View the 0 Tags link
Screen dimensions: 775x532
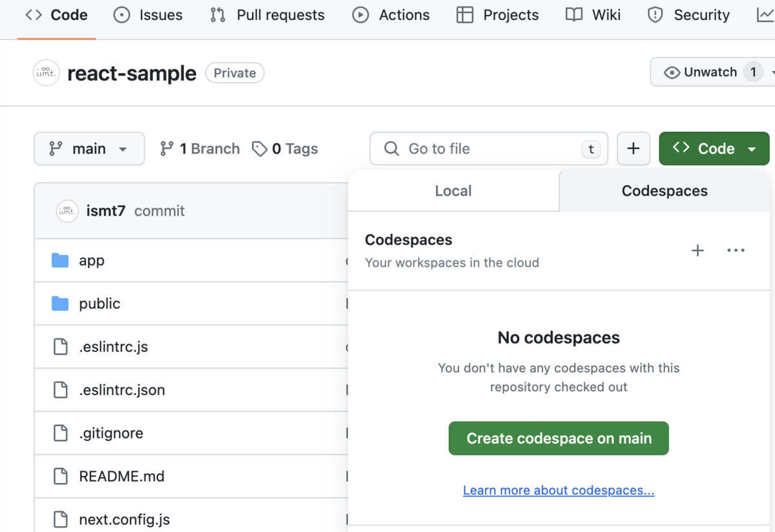pos(285,148)
